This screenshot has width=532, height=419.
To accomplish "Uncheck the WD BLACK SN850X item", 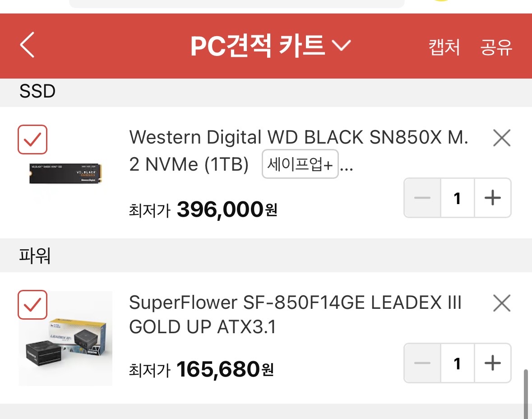I will tap(32, 140).
